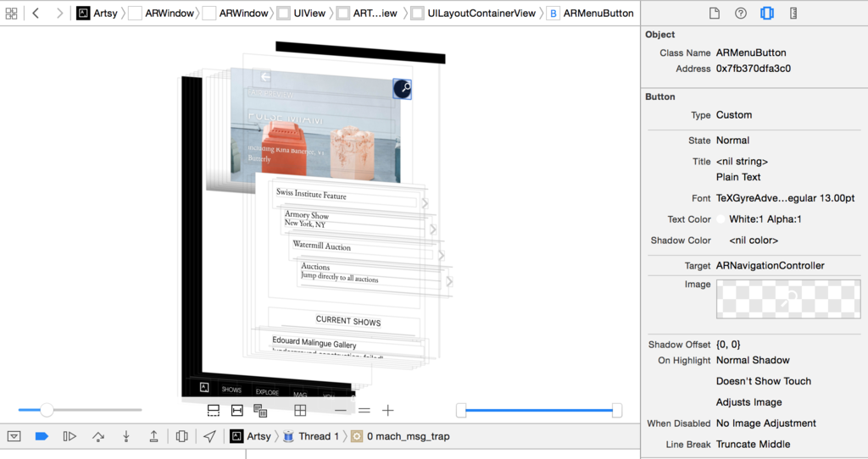This screenshot has width=868, height=459.
Task: Select Swiss Institute Feature row
Action: (x=311, y=194)
